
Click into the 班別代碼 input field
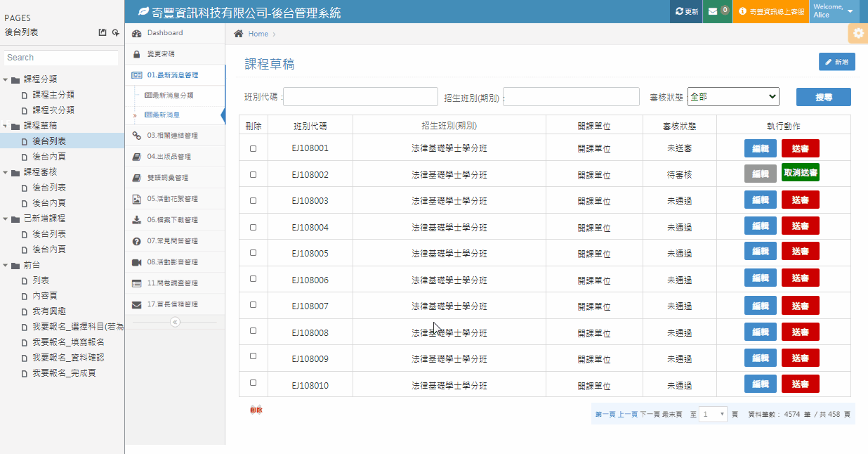pyautogui.click(x=360, y=97)
